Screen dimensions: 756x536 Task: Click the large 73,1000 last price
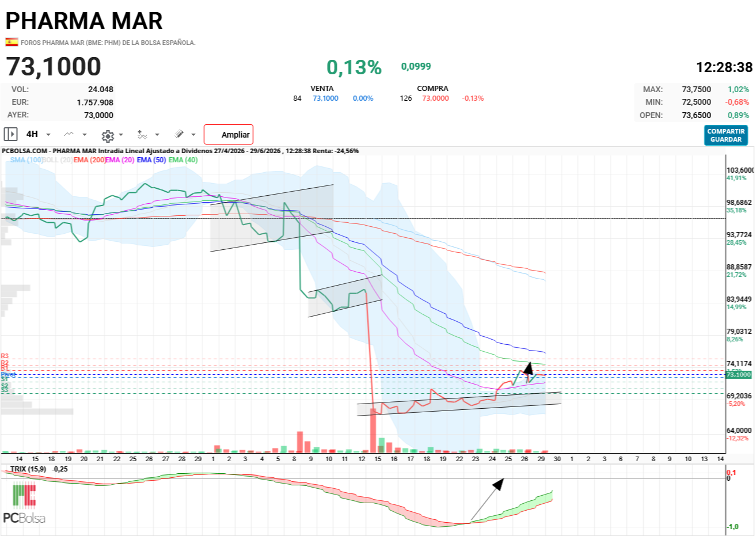(x=54, y=67)
